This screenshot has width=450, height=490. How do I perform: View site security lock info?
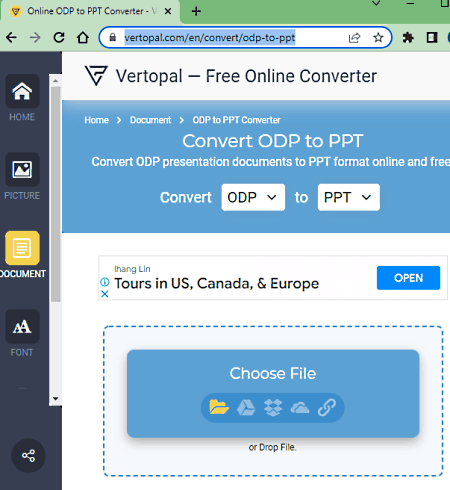click(113, 37)
